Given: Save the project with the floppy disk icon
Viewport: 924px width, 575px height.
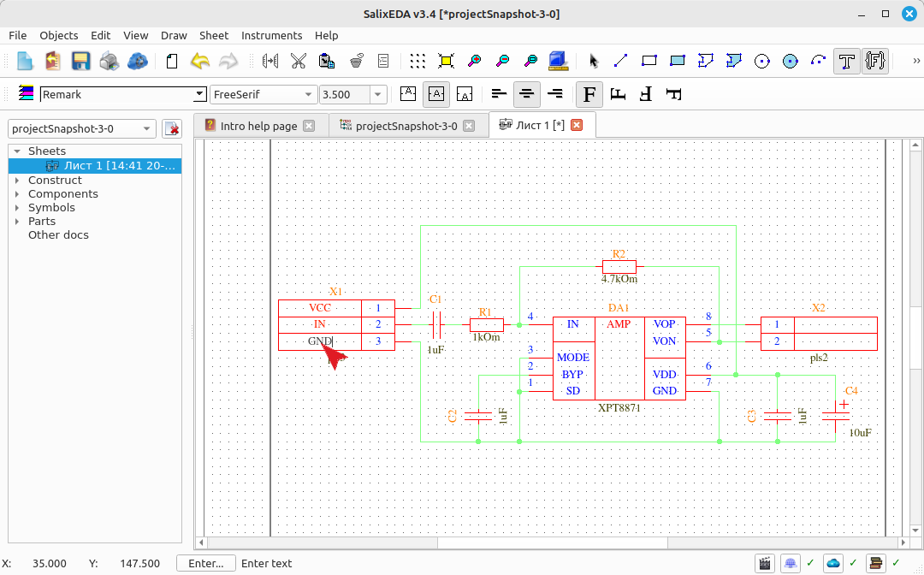Looking at the screenshot, I should (x=81, y=61).
